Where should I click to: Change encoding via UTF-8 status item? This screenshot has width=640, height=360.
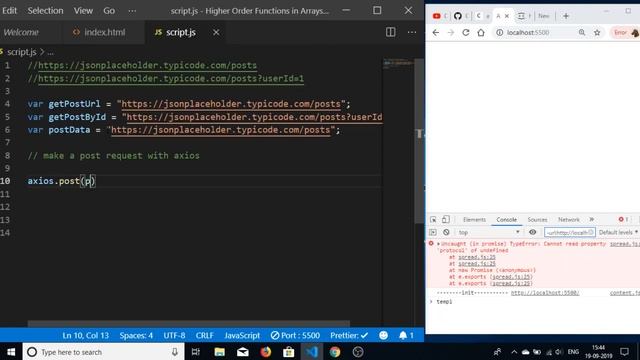coord(174,336)
